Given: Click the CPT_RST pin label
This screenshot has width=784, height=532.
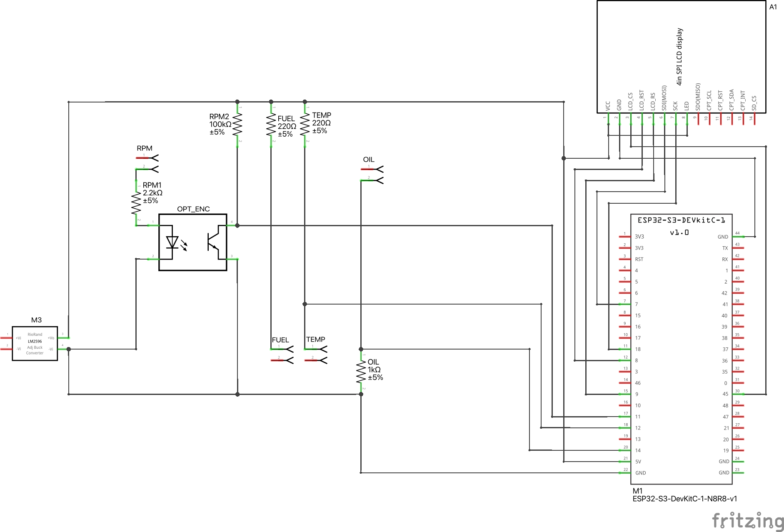Looking at the screenshot, I should [x=720, y=100].
